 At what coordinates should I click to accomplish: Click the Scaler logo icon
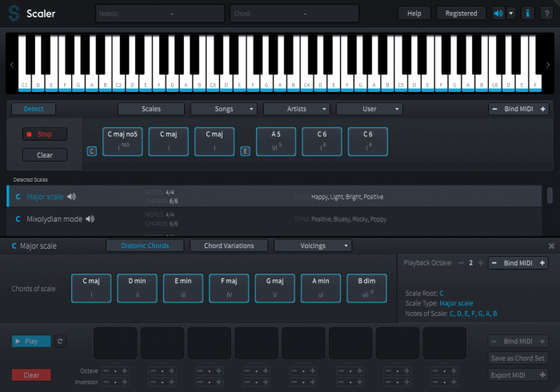[x=14, y=14]
